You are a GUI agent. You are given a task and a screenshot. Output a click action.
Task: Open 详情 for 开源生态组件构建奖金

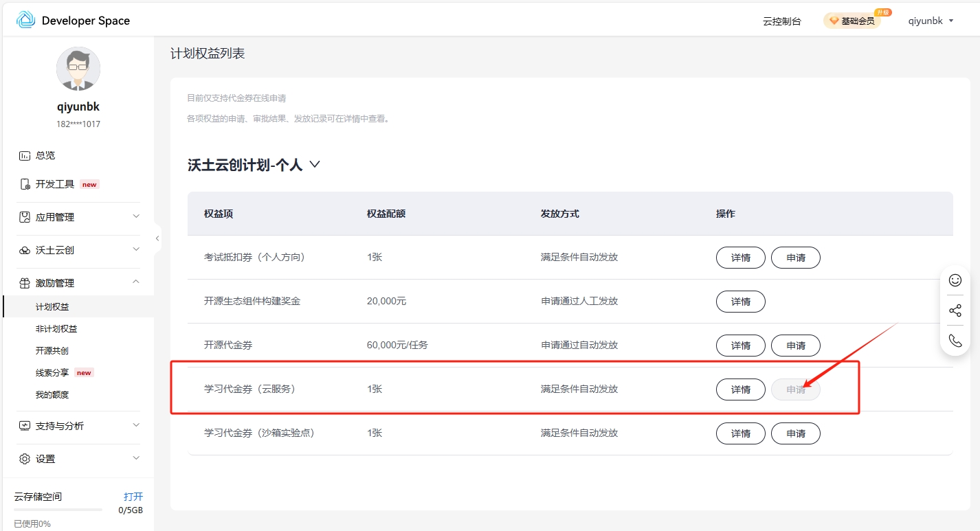click(x=741, y=302)
